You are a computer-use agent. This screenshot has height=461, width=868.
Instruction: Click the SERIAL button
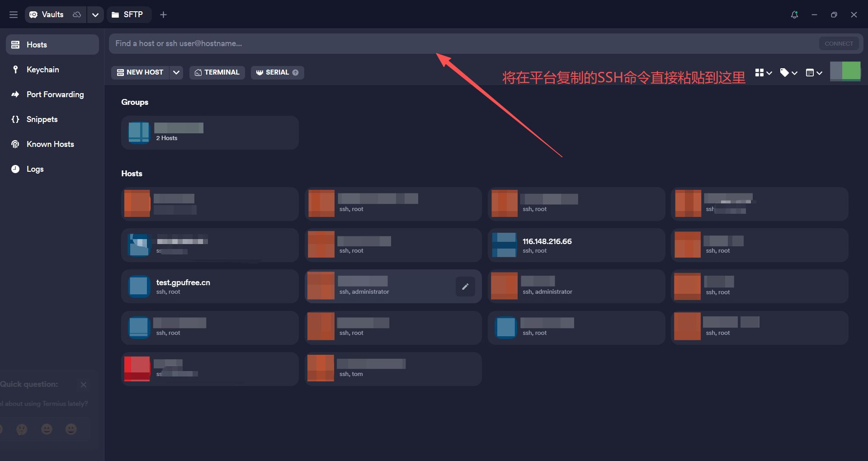pyautogui.click(x=277, y=72)
